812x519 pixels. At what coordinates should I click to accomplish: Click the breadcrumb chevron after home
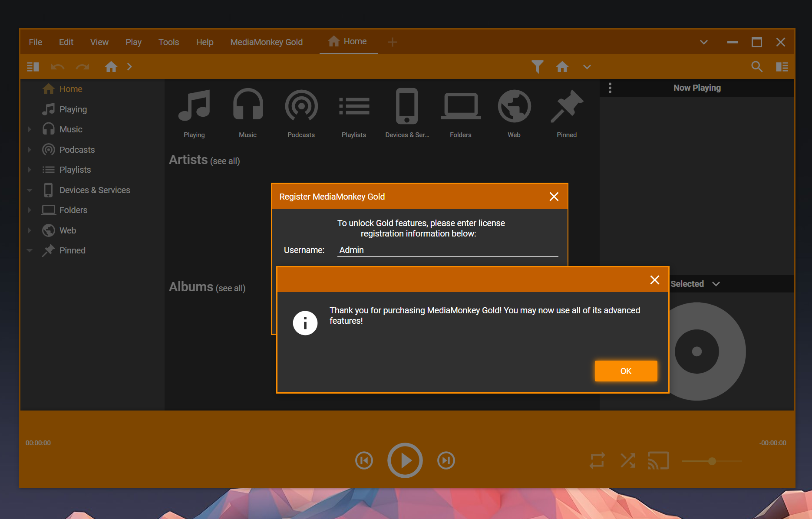click(129, 67)
